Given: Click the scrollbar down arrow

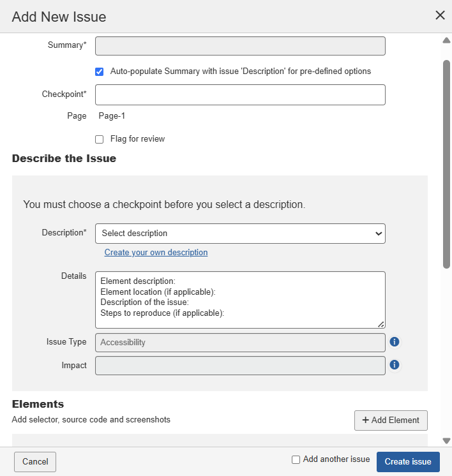Looking at the screenshot, I should coord(446,440).
